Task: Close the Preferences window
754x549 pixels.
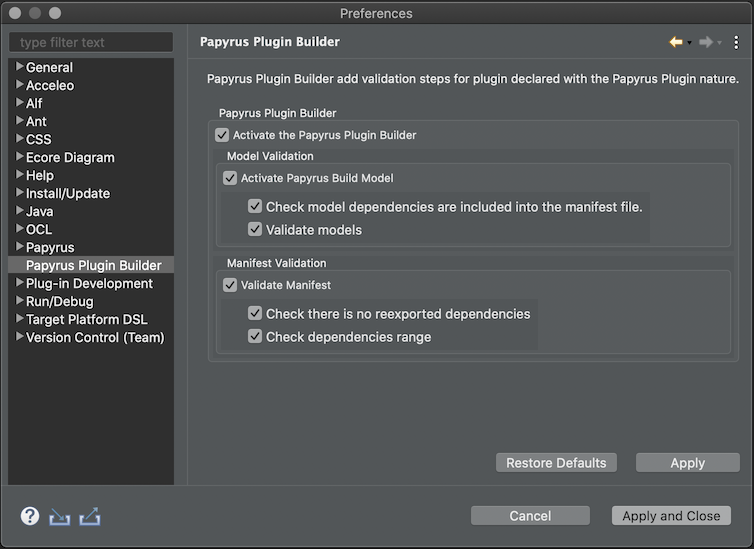Action: (15, 13)
